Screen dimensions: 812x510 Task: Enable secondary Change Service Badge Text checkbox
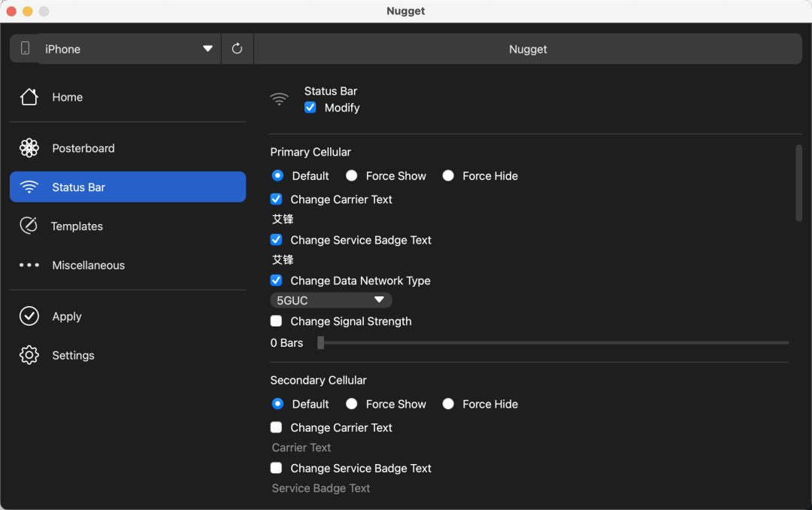pyautogui.click(x=276, y=468)
